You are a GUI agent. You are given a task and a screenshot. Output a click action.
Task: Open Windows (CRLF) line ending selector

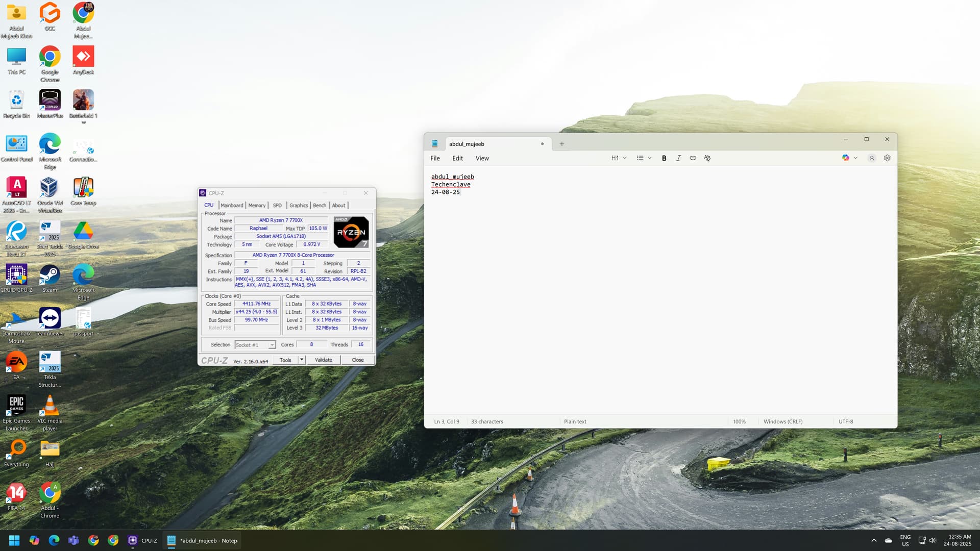[x=783, y=421]
